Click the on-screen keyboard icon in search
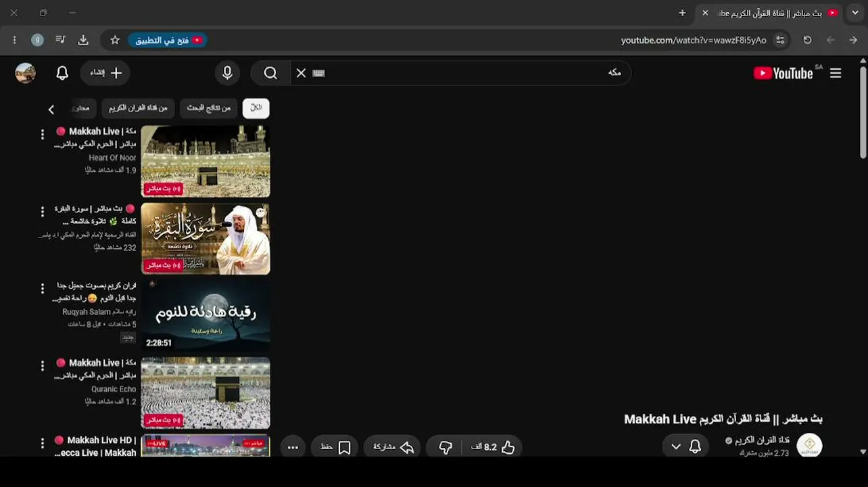Image resolution: width=868 pixels, height=487 pixels. [x=319, y=73]
